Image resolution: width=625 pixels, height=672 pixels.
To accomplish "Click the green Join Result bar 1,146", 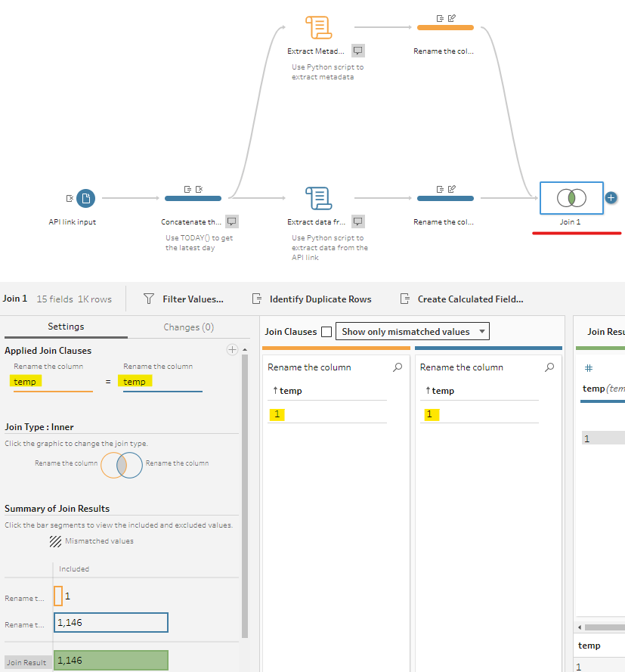I will (x=111, y=660).
